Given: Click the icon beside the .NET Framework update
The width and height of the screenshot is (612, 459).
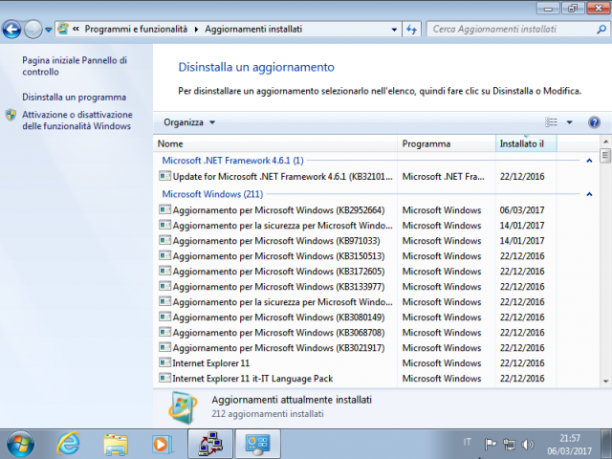Looking at the screenshot, I should click(165, 176).
